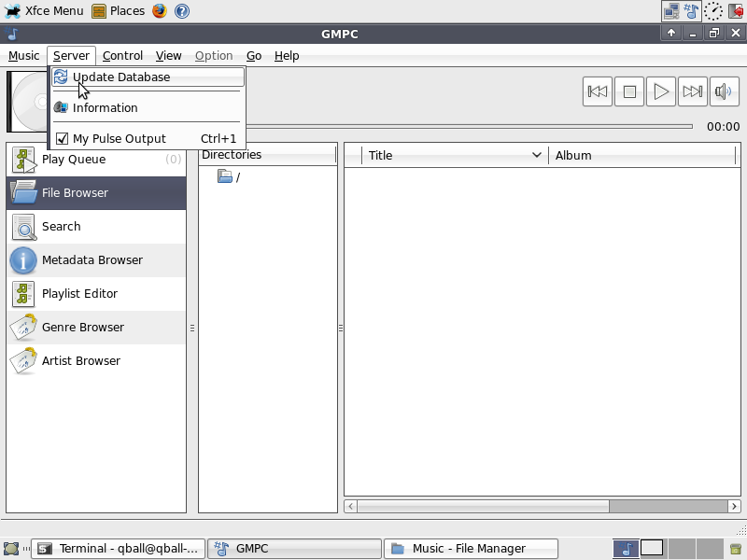Viewport: 747px width, 560px height.
Task: Open the Artist Browser
Action: click(x=96, y=361)
